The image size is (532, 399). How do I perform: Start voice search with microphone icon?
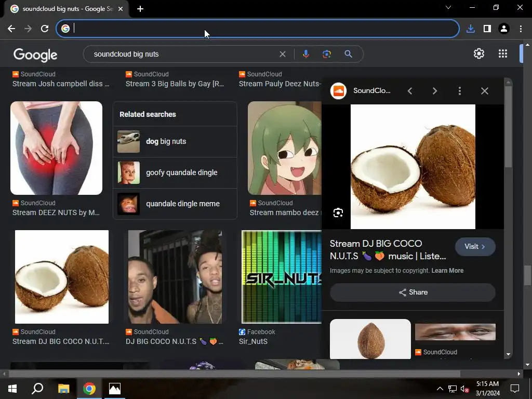[x=305, y=54]
